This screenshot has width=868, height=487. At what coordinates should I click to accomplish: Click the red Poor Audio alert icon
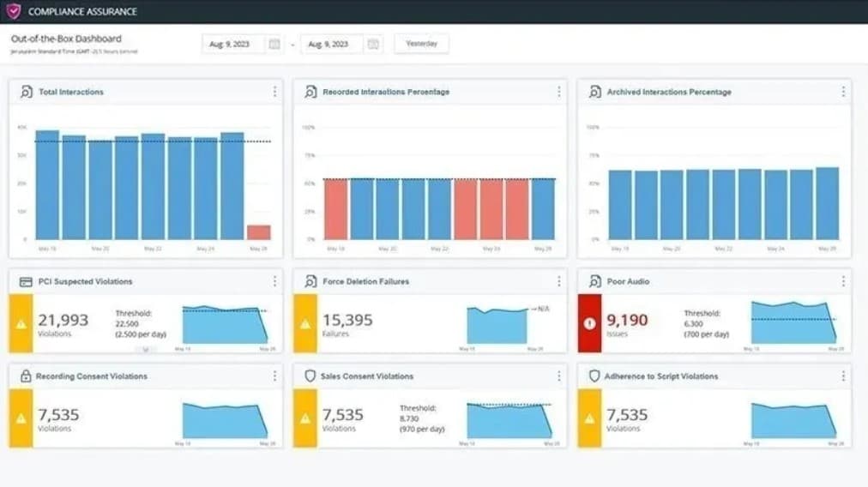(589, 324)
